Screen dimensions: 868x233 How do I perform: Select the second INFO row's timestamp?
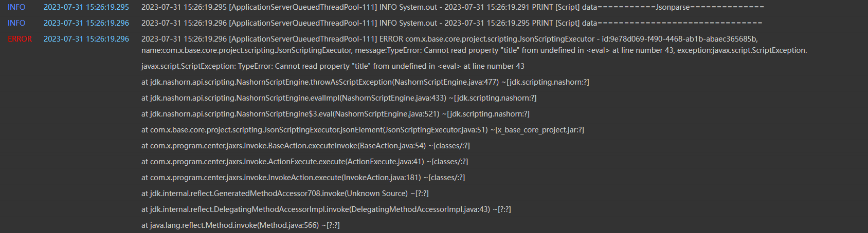click(86, 23)
